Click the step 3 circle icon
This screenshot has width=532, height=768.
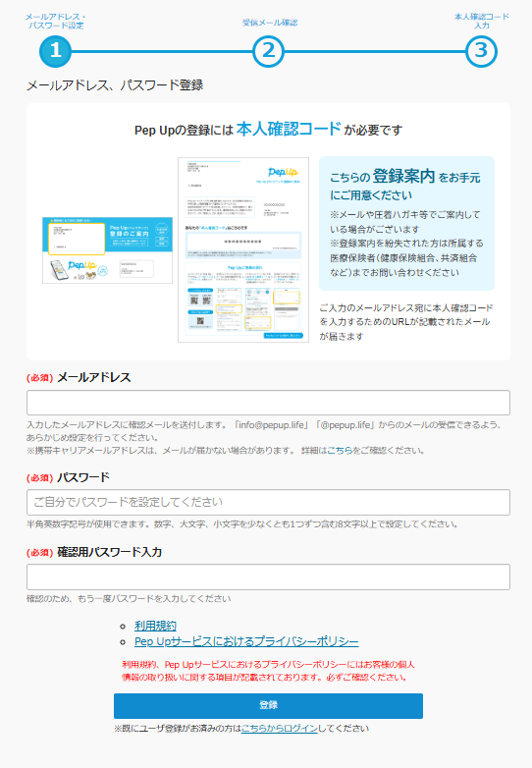[x=481, y=51]
